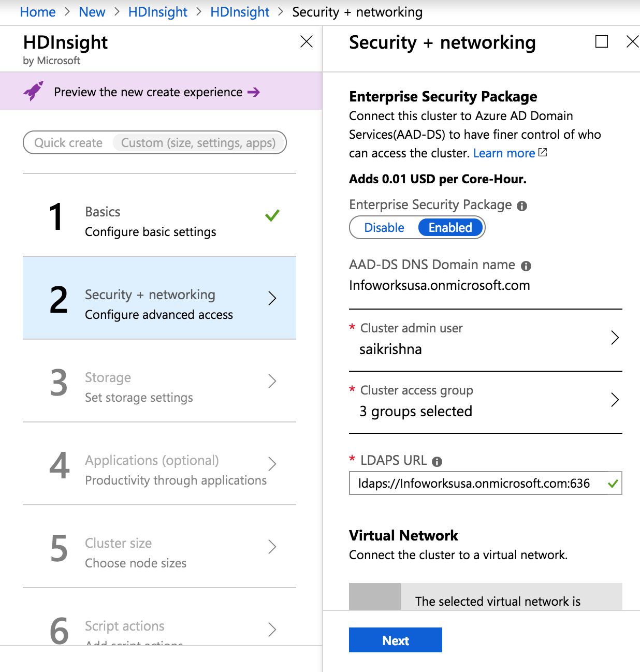Image resolution: width=640 pixels, height=672 pixels.
Task: Open step 3 Storage settings
Action: click(x=159, y=381)
